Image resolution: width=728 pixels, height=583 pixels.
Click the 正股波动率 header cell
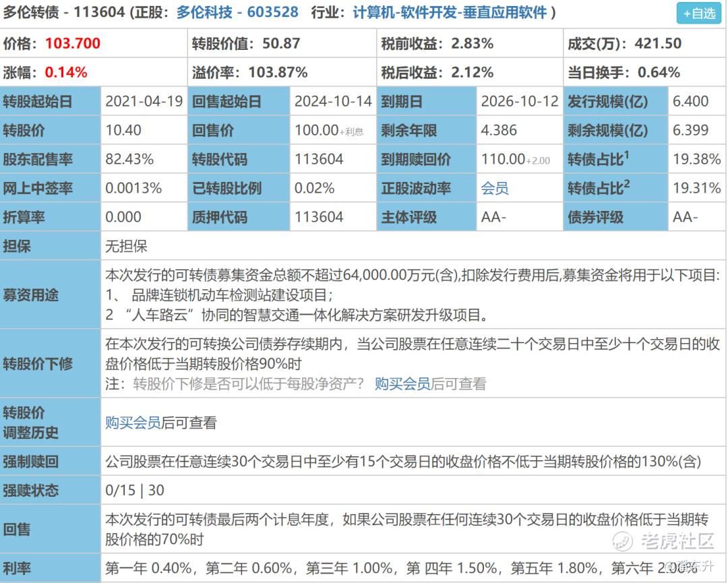[427, 188]
